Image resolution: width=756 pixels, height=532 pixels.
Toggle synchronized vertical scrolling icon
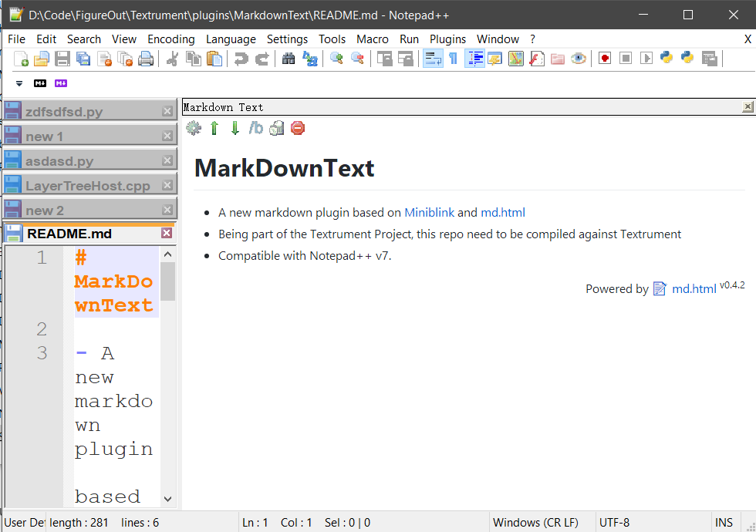pos(384,59)
